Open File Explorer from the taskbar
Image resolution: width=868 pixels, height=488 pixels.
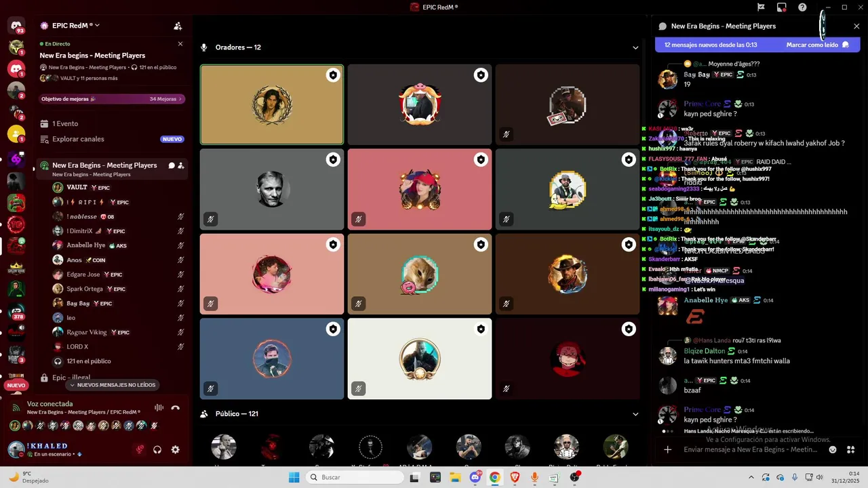tap(455, 477)
